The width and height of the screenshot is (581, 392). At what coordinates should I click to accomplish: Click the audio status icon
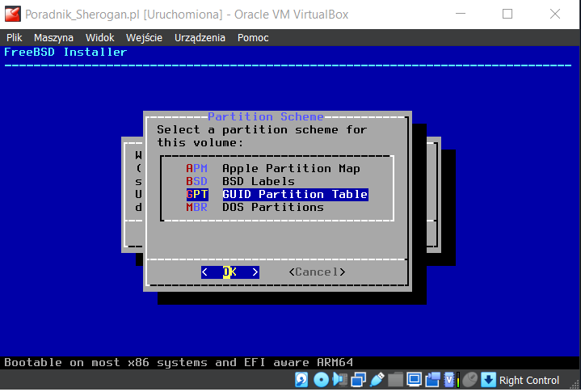339,380
